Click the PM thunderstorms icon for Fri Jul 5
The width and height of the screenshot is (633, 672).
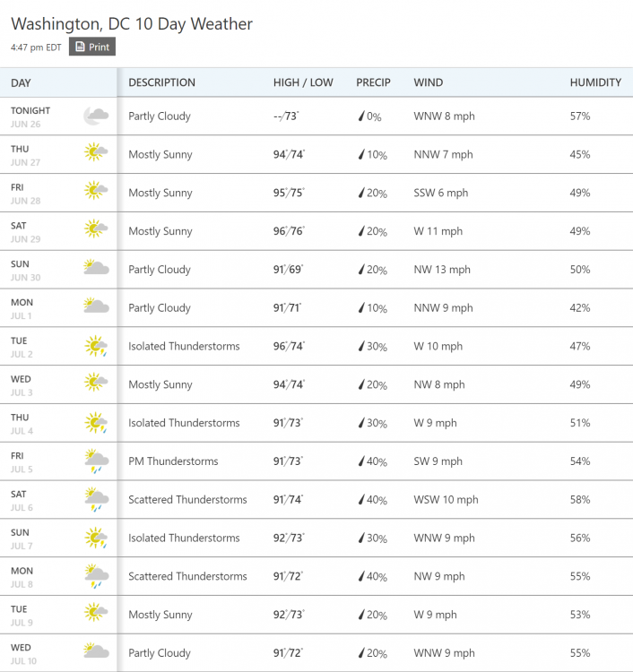pyautogui.click(x=96, y=461)
